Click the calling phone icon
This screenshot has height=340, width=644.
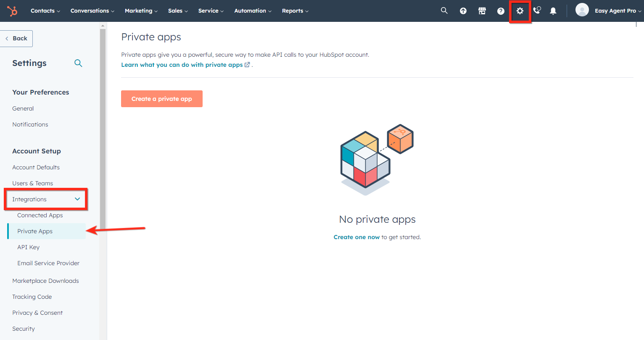point(537,11)
